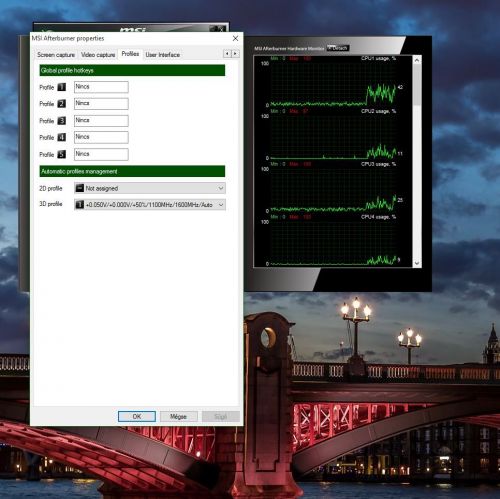Click the MSI Afterburner Hardware Monitor title
The width and height of the screenshot is (500, 499).
coord(289,49)
